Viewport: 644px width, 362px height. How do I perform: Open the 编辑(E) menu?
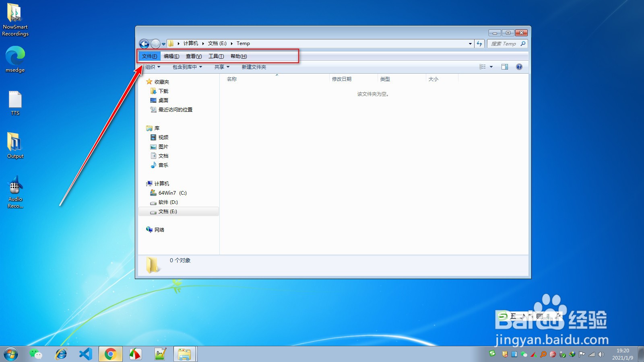[x=171, y=56]
